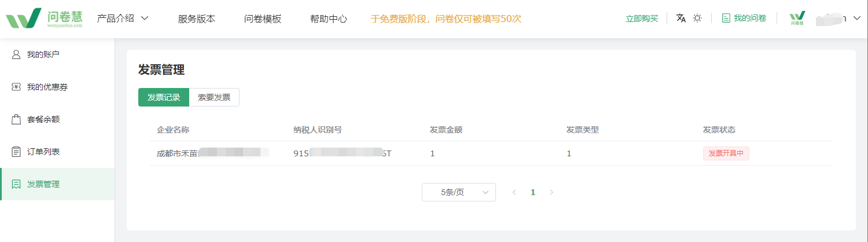This screenshot has height=242, width=868.
Task: Toggle the light/dark theme sun icon
Action: tap(697, 18)
